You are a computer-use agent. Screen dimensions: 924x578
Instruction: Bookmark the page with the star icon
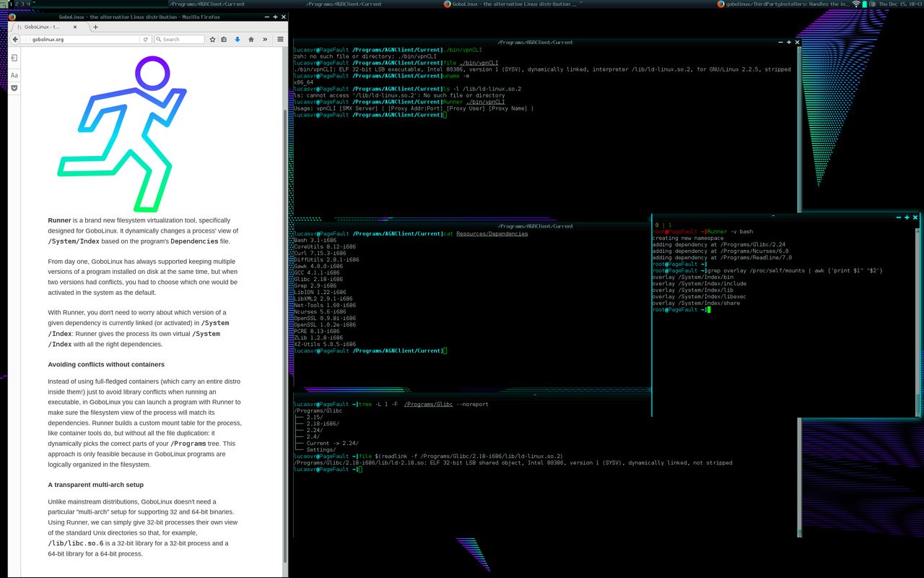[x=213, y=39]
